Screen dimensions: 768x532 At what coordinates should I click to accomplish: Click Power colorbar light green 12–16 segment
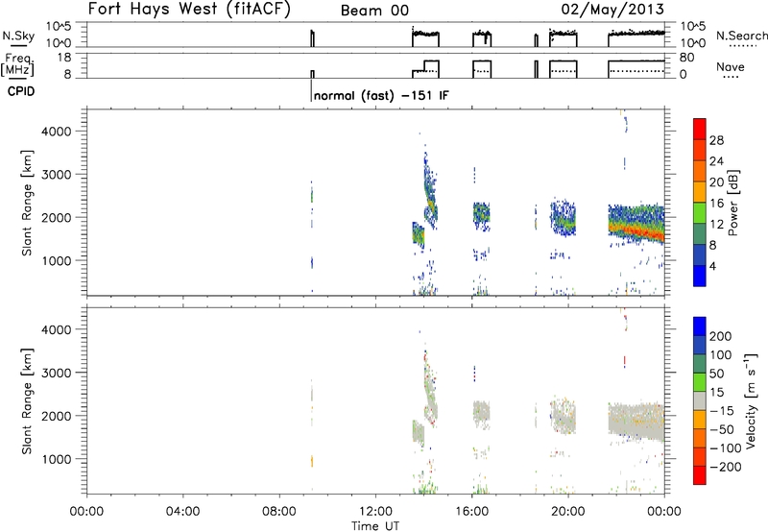point(700,212)
